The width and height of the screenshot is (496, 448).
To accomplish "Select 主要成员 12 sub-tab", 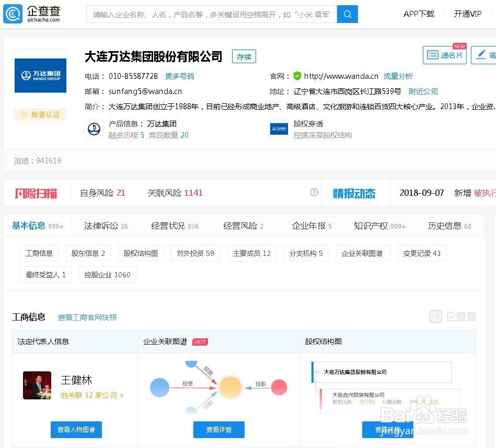I will pos(252,253).
